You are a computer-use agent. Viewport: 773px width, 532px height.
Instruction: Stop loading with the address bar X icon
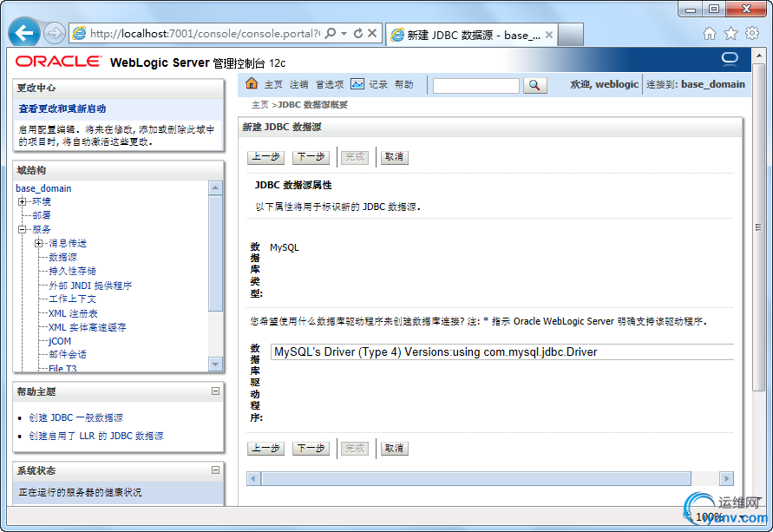click(372, 33)
